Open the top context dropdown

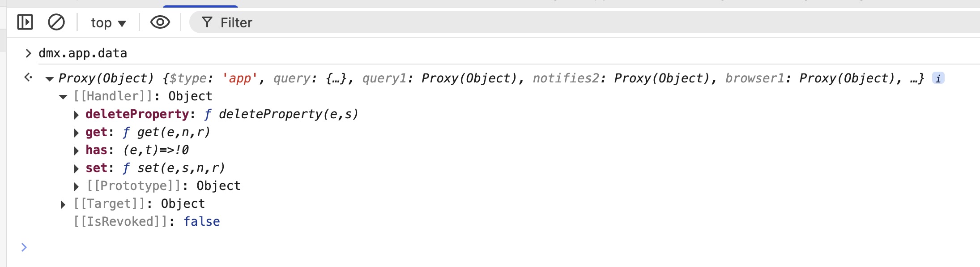coord(108,23)
